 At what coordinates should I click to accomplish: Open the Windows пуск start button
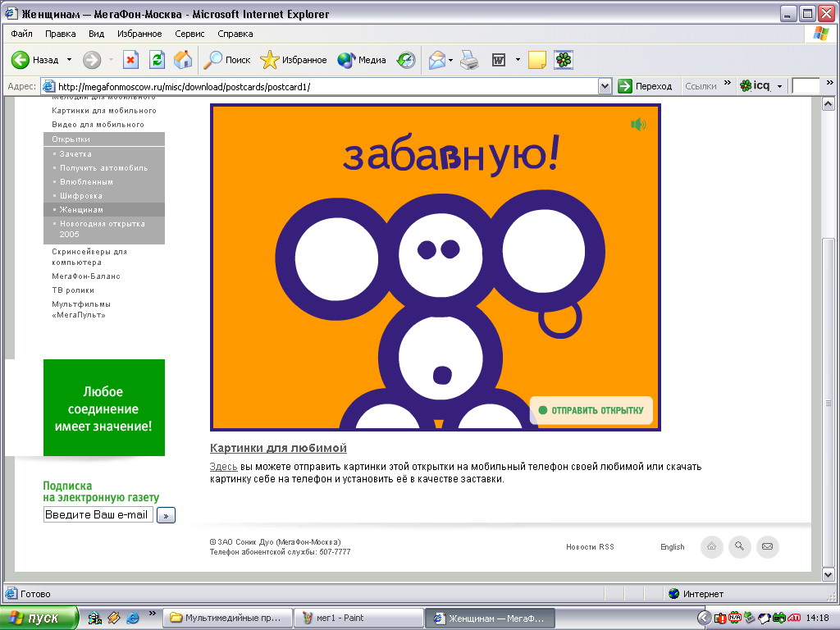pyautogui.click(x=39, y=618)
